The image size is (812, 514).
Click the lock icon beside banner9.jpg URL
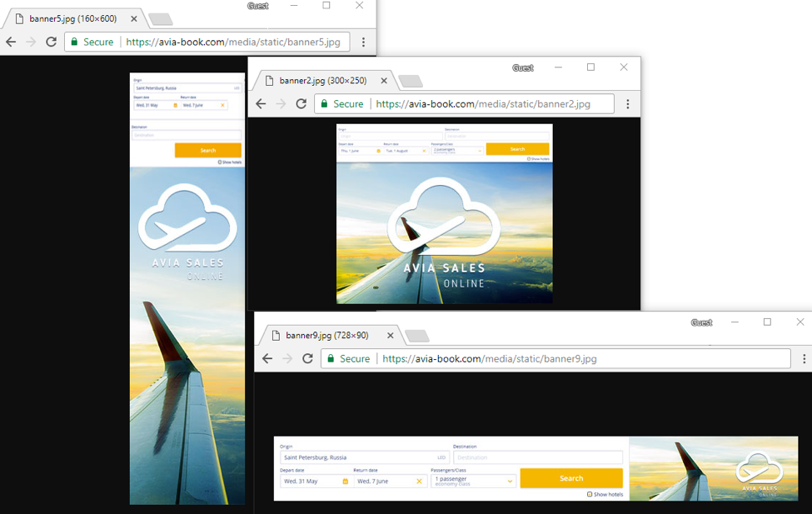coord(331,358)
